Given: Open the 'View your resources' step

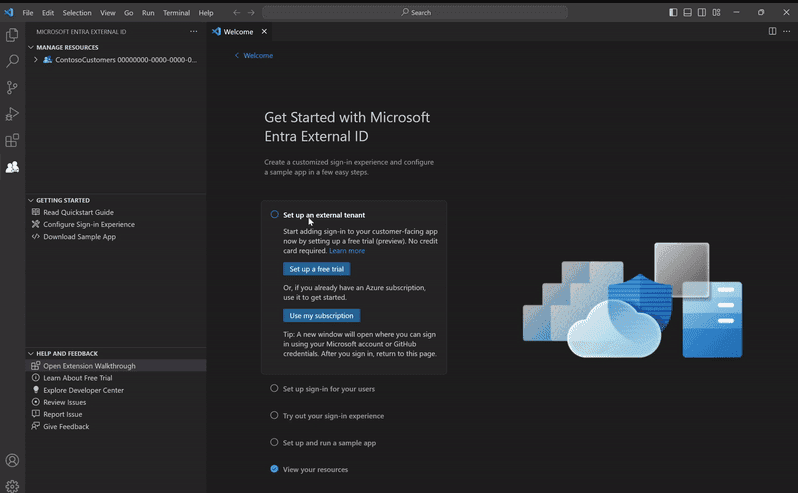Looking at the screenshot, I should click(x=316, y=469).
